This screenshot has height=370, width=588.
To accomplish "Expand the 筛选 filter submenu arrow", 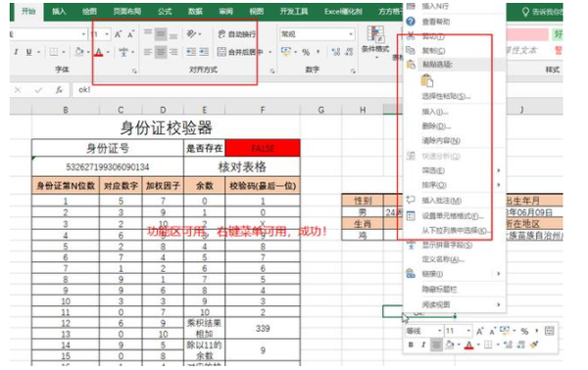I will coord(499,170).
